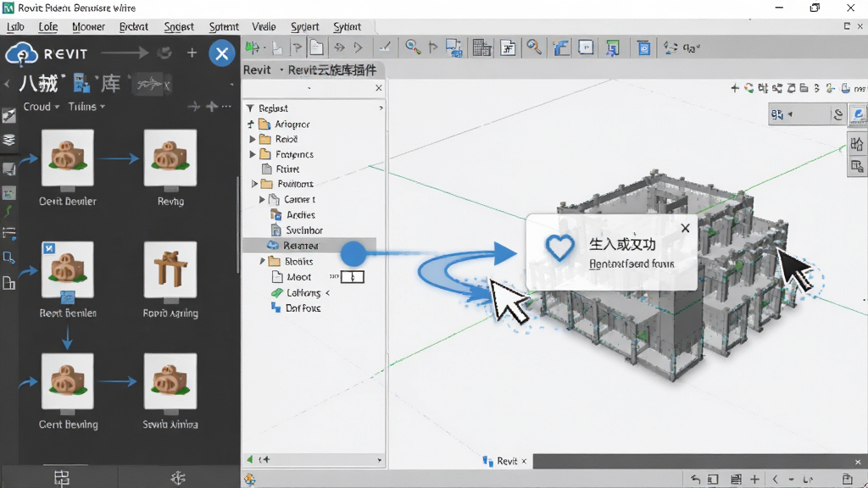Expand the Poıitoms folder
Screen dimensions: 868x488
point(254,184)
